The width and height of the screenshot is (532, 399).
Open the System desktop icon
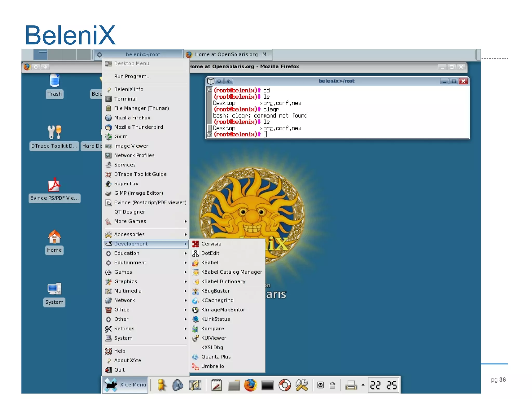click(54, 294)
